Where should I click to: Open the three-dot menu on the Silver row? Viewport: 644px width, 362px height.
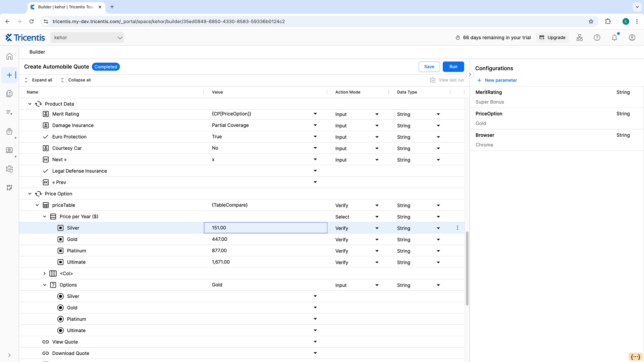pyautogui.click(x=457, y=228)
